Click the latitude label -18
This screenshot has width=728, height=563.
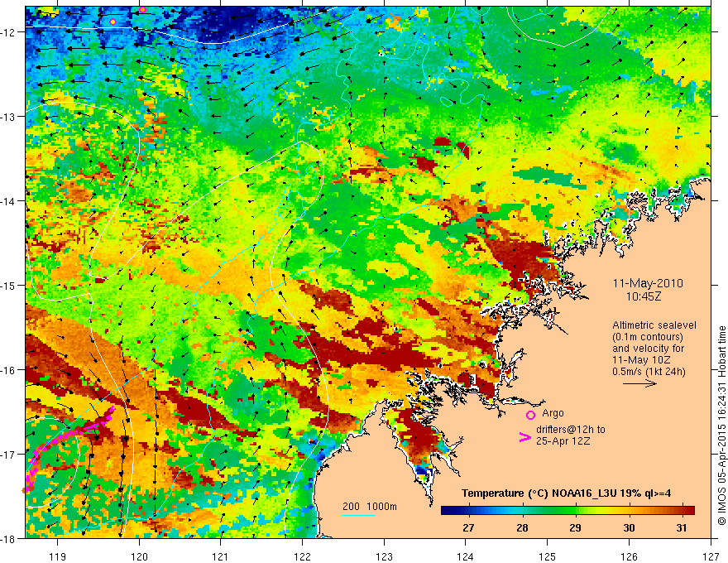[x=9, y=538]
